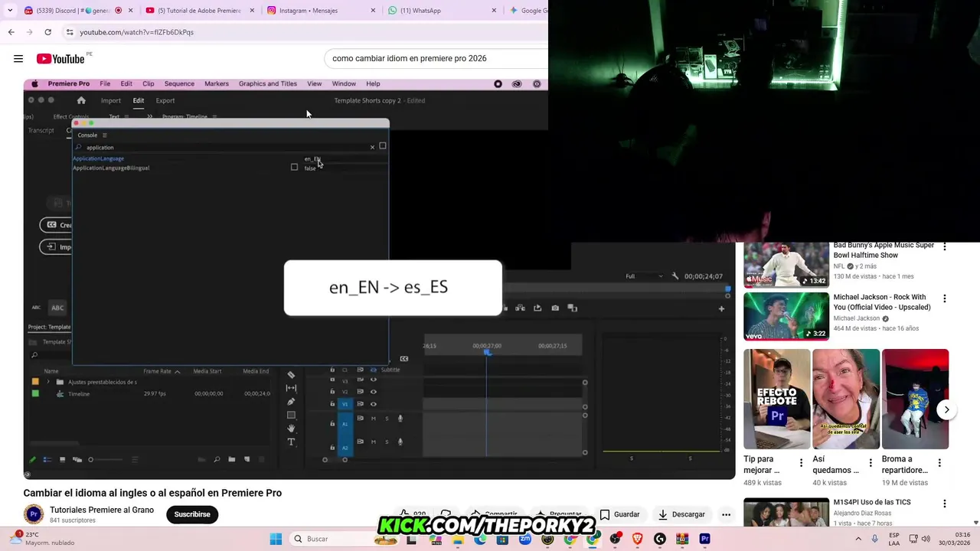Click the ApplicationLanguage console entry
The width and height of the screenshot is (980, 551).
98,158
